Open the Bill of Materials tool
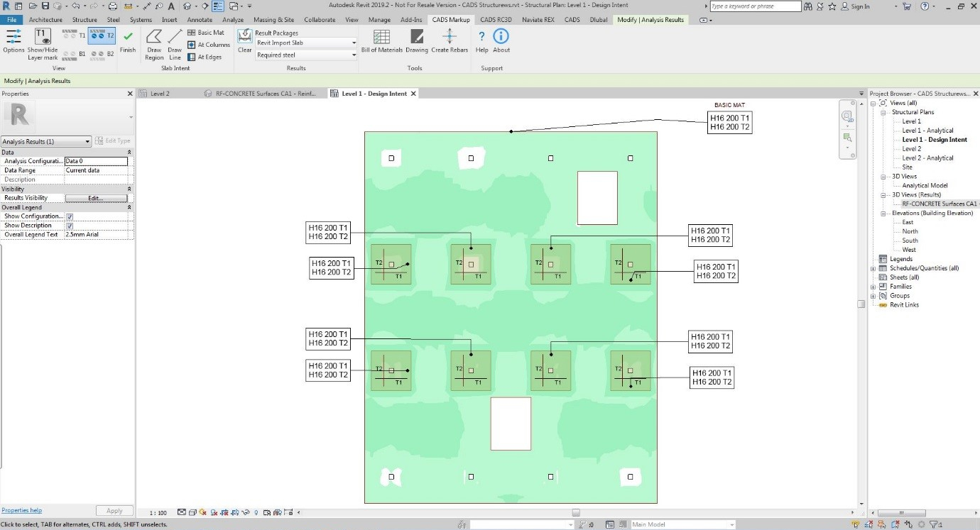980x530 pixels. (x=381, y=43)
